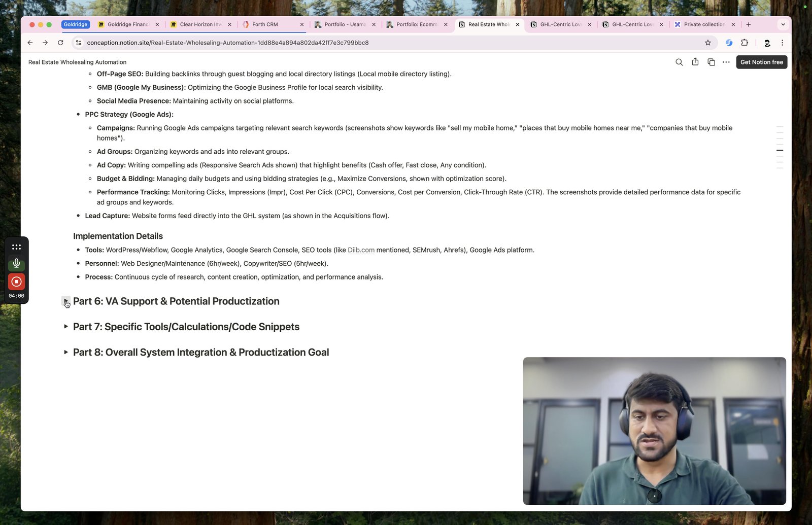Reload the current page
The height and width of the screenshot is (525, 812).
click(x=60, y=43)
